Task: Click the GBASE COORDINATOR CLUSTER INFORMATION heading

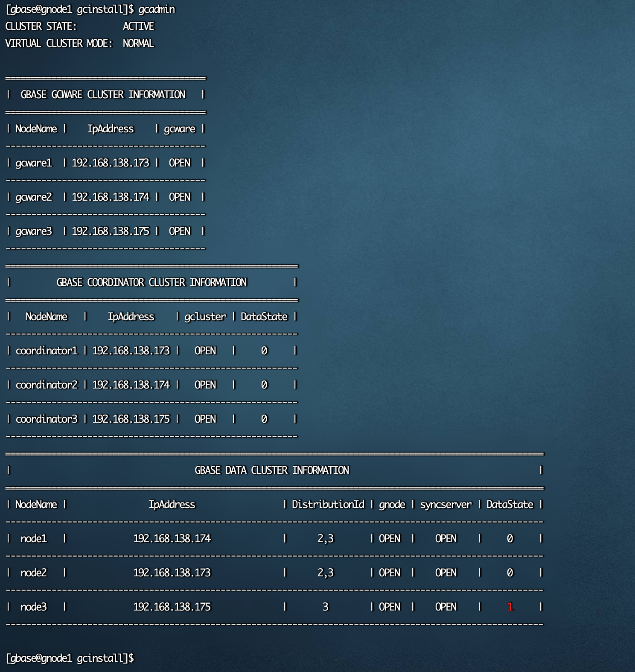Action: pyautogui.click(x=151, y=283)
